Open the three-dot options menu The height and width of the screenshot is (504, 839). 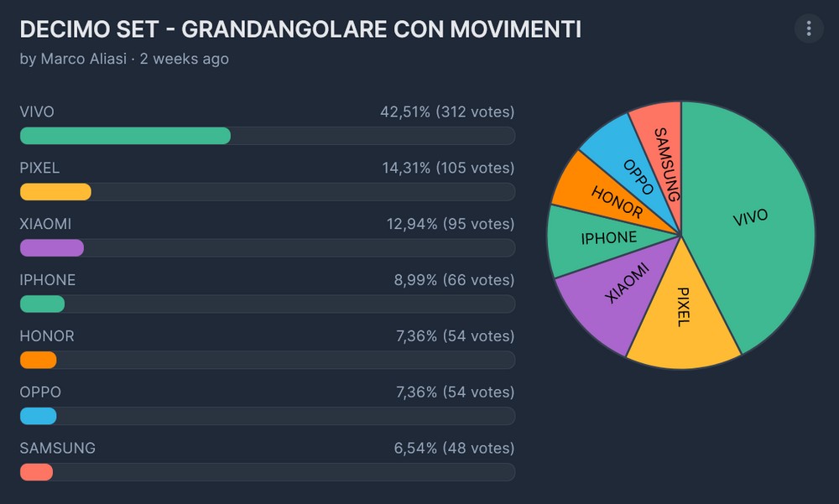[x=809, y=29]
